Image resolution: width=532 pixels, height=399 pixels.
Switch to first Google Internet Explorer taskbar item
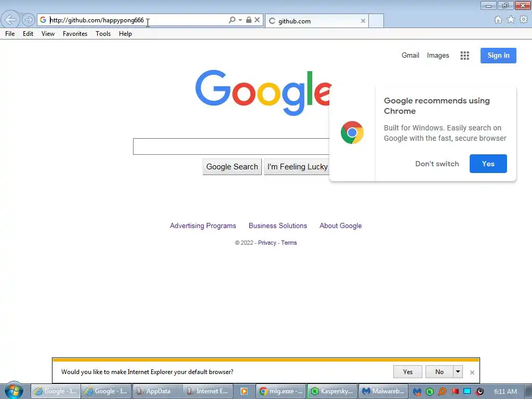pyautogui.click(x=56, y=391)
